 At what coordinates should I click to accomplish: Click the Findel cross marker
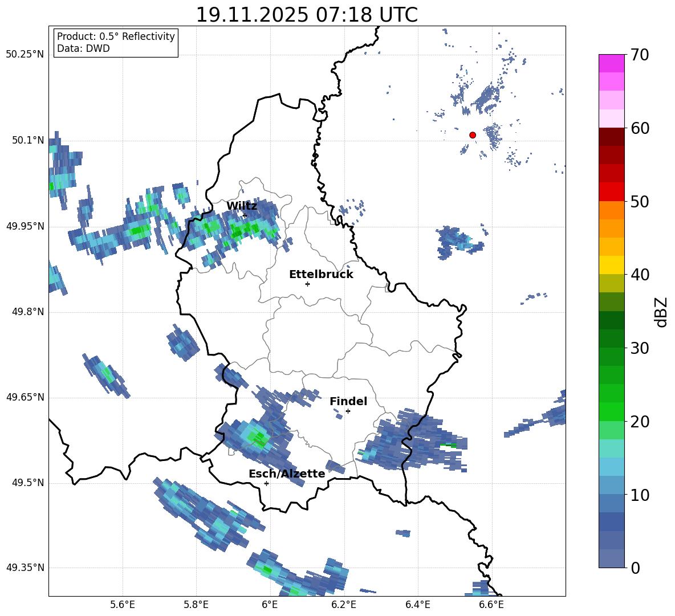tap(348, 411)
